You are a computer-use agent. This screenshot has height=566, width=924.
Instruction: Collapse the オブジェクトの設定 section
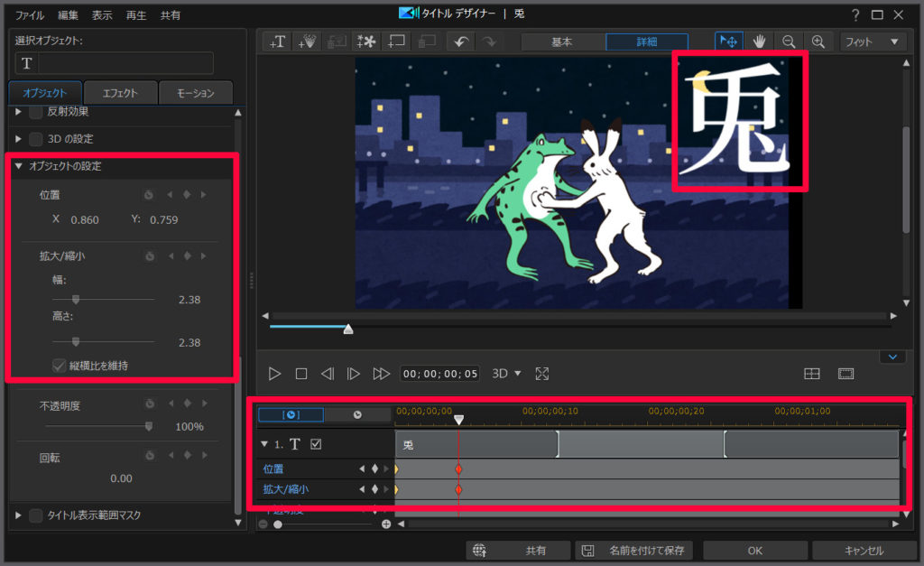tap(18, 166)
